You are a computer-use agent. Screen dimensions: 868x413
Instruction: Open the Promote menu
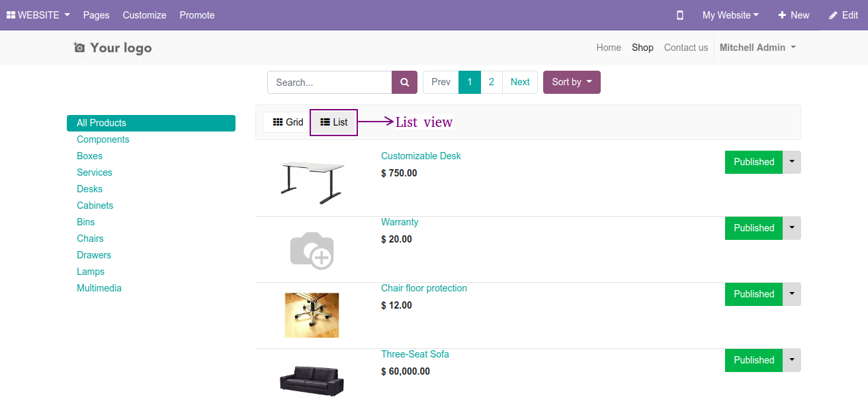[x=197, y=15]
